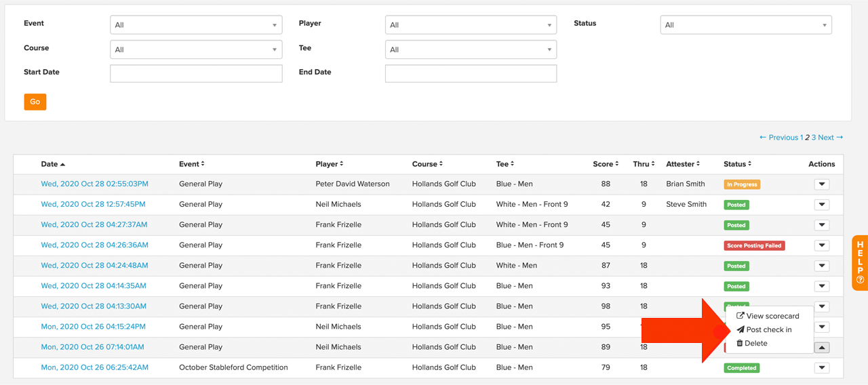Viewport: 868px width, 385px height.
Task: Open actions for Oct 28 04:13:30AM row
Action: tap(822, 306)
